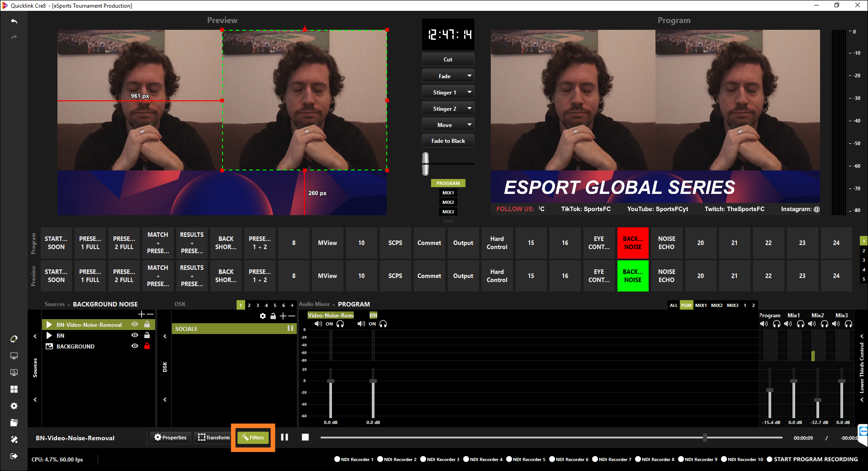
Task: Collapse the DSK panel using upper chevron
Action: coord(165,336)
